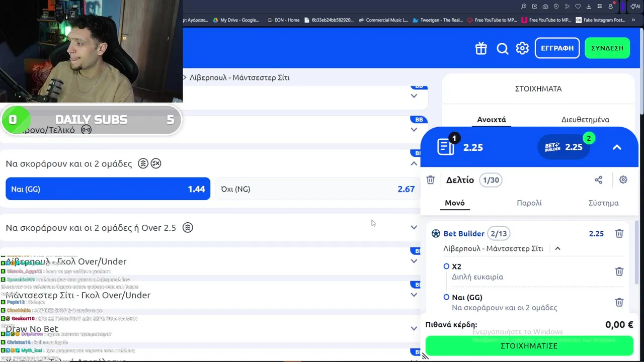The image size is (644, 362).
Task: Share the betslip using the share icon
Action: point(598,180)
